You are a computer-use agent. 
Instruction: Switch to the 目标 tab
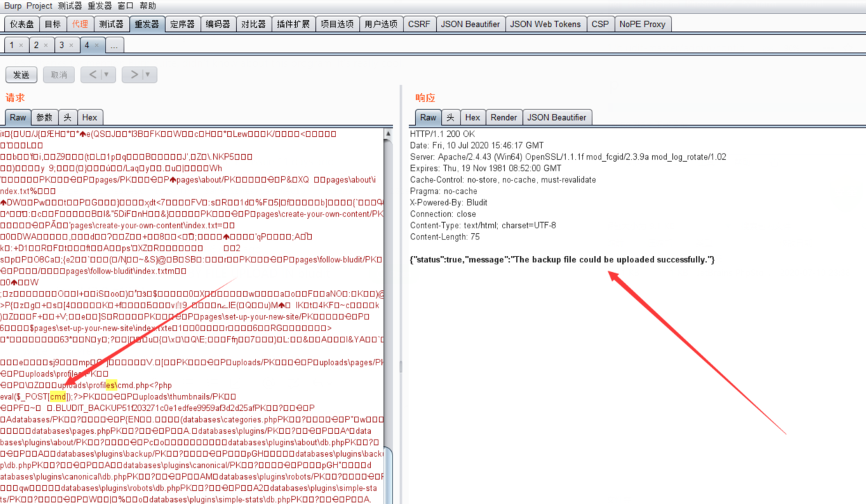tap(53, 24)
